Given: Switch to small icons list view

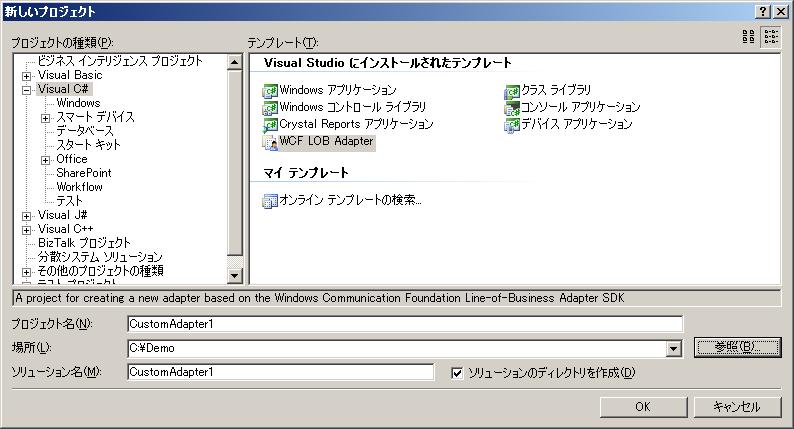Looking at the screenshot, I should click(x=771, y=36).
